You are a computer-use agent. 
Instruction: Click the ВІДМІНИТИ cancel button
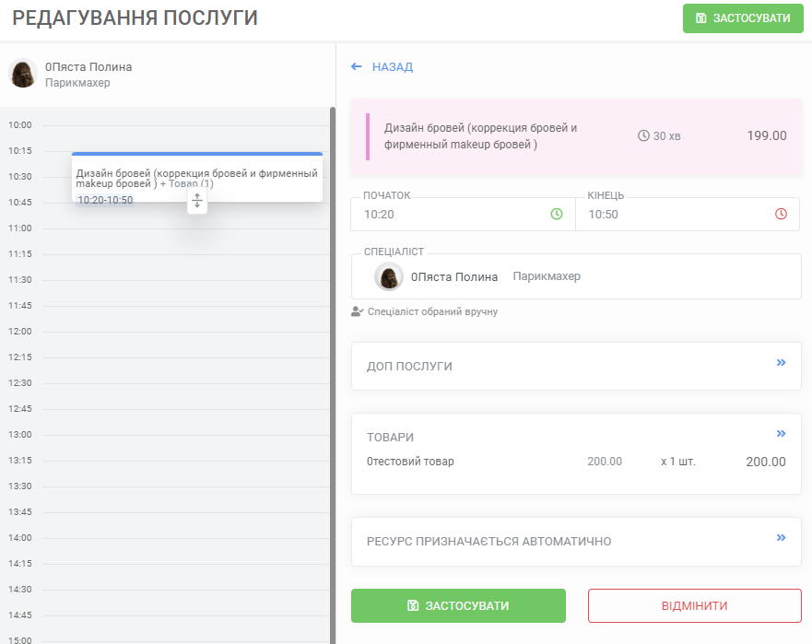point(695,606)
